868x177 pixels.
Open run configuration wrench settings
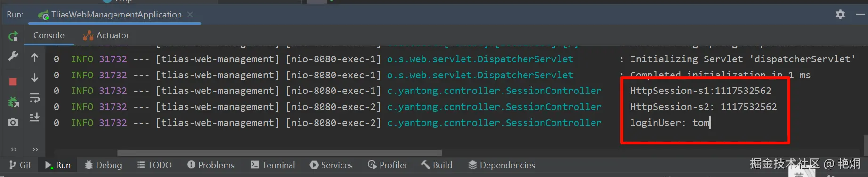[x=13, y=56]
